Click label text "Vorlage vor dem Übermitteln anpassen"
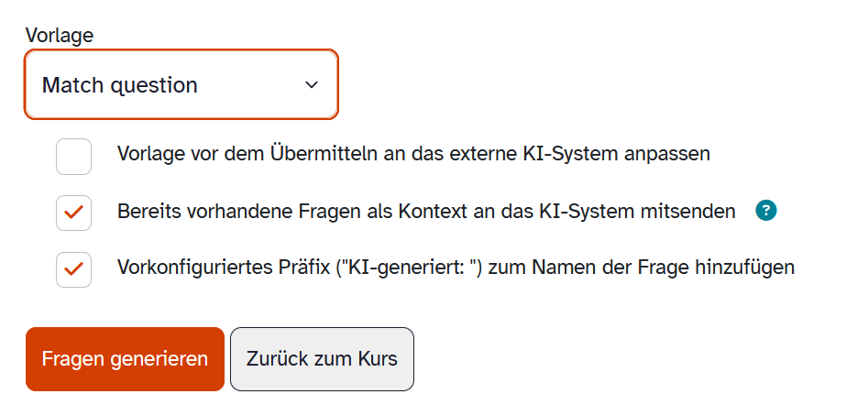The image size is (868, 405). tap(413, 154)
